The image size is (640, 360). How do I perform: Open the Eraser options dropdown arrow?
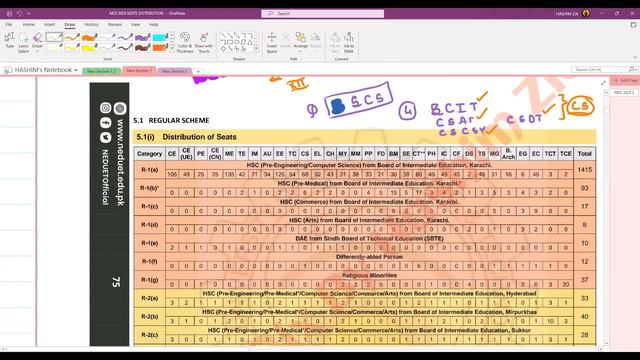coord(37,51)
